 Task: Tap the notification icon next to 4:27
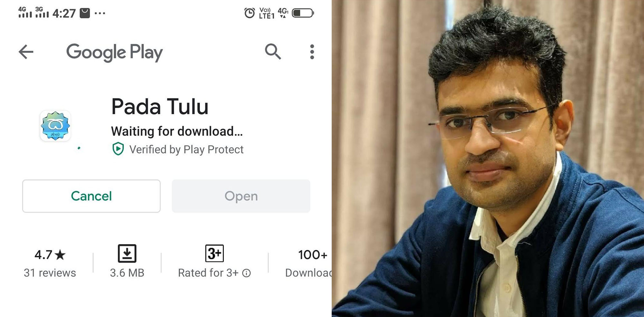[85, 13]
